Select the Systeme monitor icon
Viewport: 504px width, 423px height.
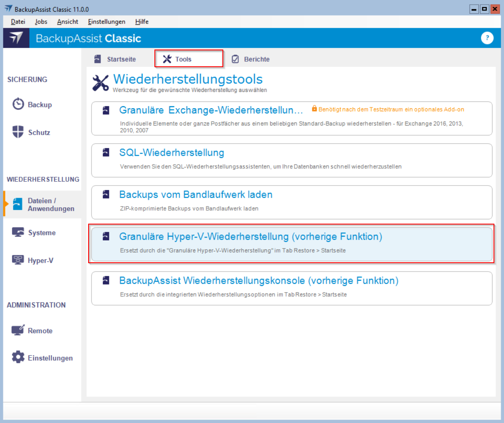[x=18, y=232]
